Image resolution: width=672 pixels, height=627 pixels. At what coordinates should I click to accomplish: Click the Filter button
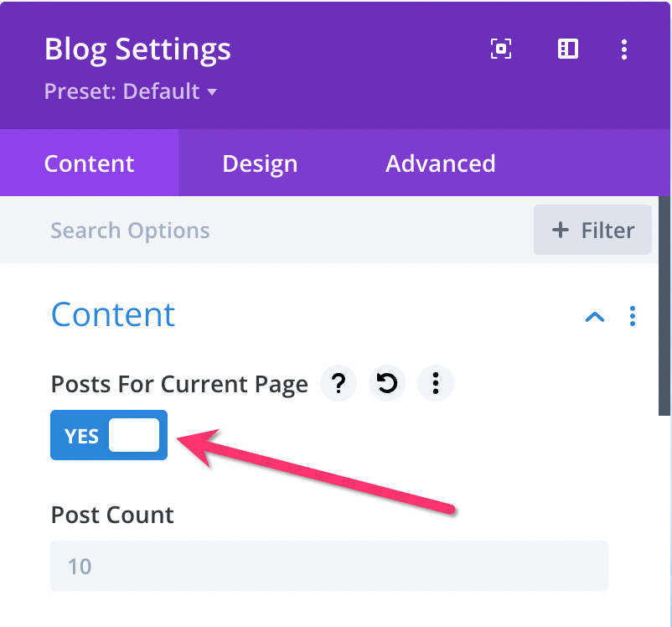[592, 230]
